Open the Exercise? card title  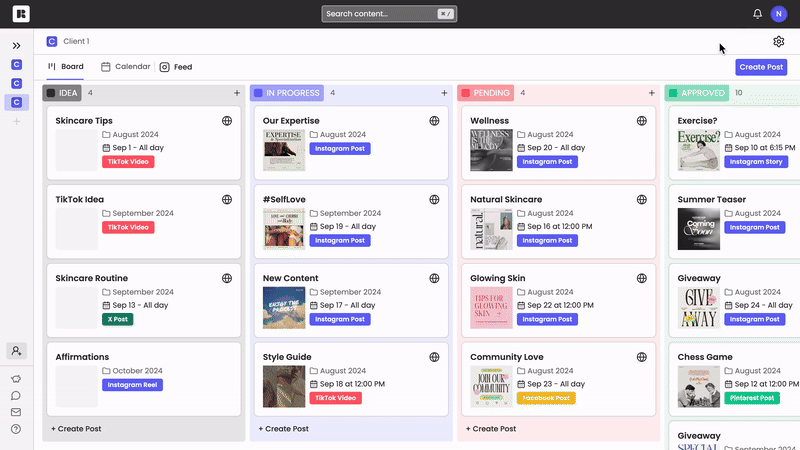[697, 121]
